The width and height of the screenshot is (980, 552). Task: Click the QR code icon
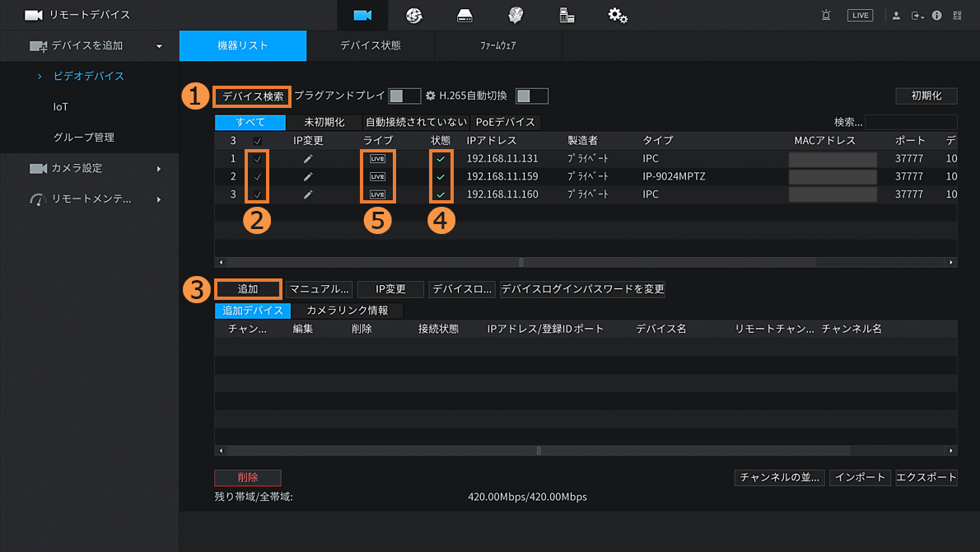tap(957, 16)
